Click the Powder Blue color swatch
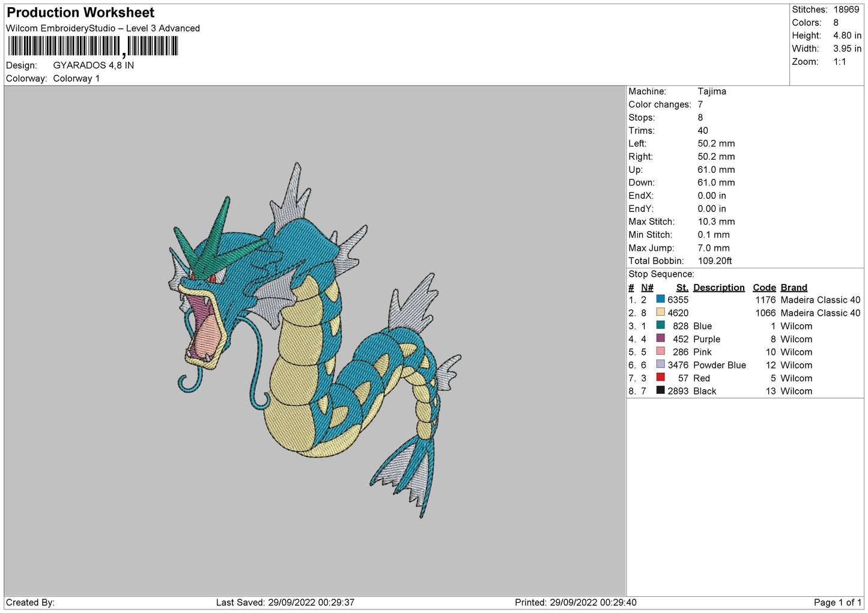The width and height of the screenshot is (868, 613). coord(660,364)
